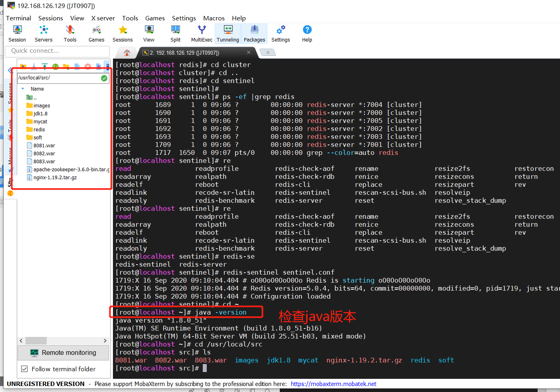Image resolution: width=560 pixels, height=392 pixels.
Task: Select the images folder
Action: coord(38,106)
